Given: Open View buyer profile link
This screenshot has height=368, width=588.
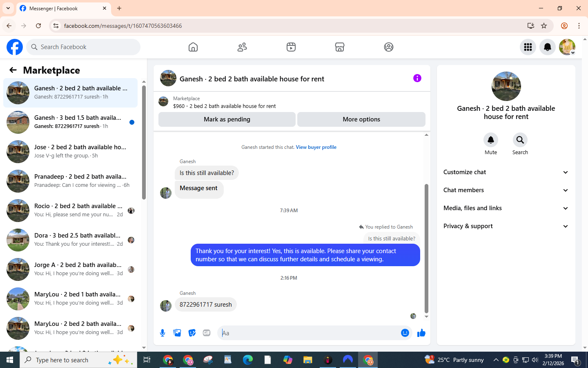Looking at the screenshot, I should pyautogui.click(x=316, y=147).
